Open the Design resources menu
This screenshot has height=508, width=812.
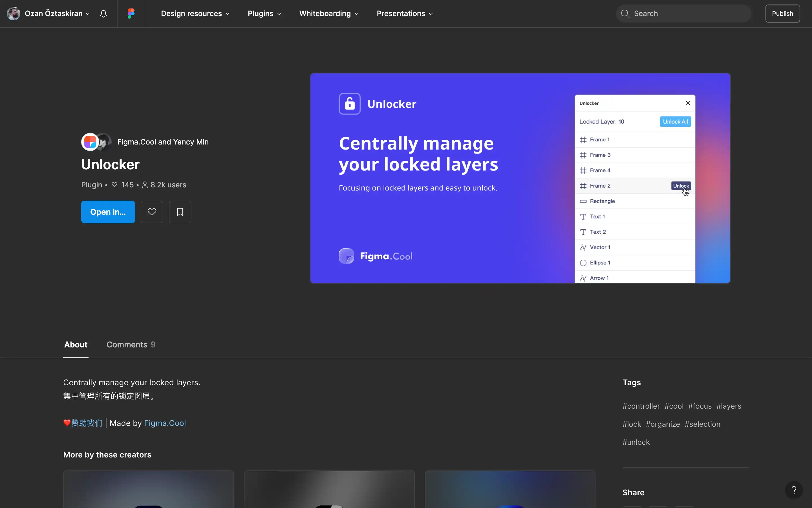(195, 14)
